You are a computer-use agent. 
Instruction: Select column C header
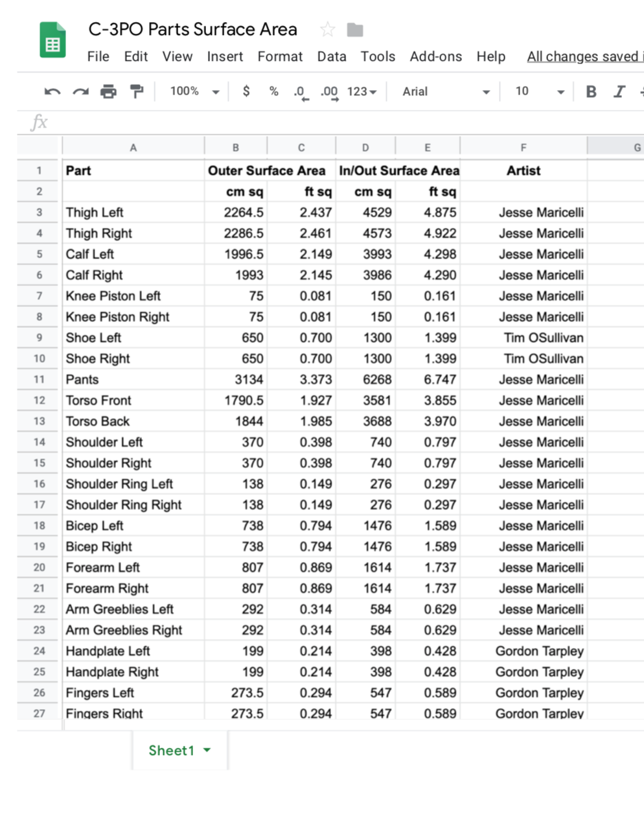click(x=301, y=147)
